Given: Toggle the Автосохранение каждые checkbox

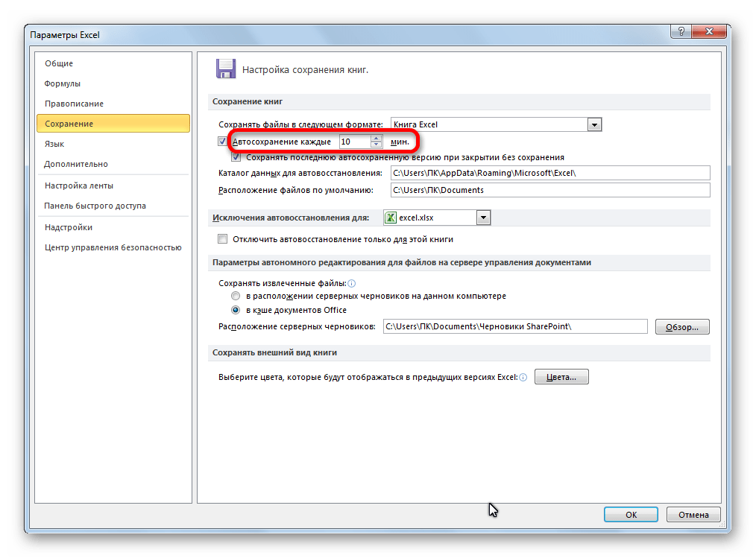Looking at the screenshot, I should coord(222,142).
